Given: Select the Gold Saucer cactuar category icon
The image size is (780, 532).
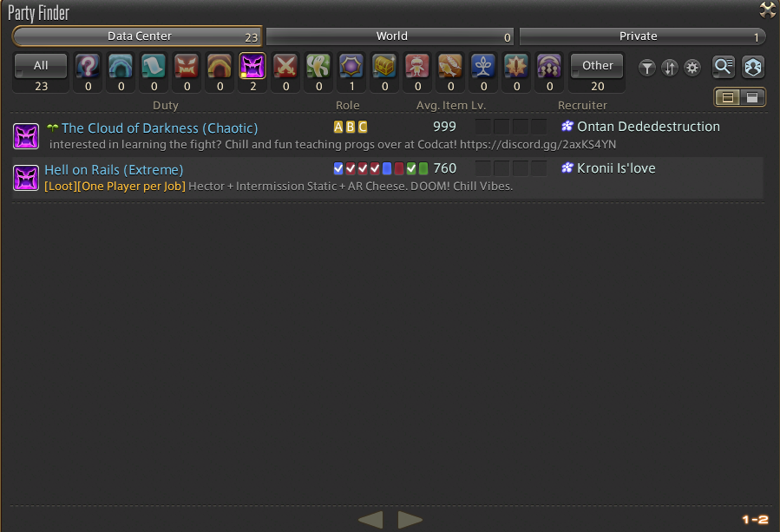Looking at the screenshot, I should (318, 66).
